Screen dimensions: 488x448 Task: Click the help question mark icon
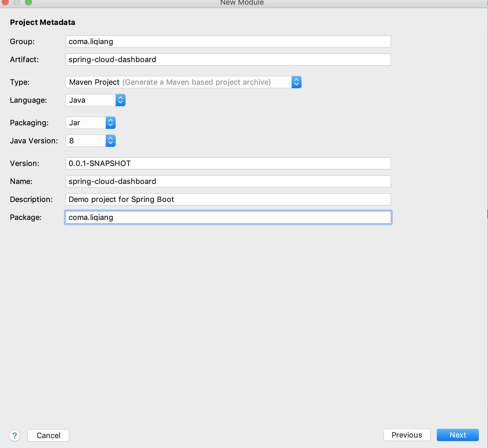15,436
